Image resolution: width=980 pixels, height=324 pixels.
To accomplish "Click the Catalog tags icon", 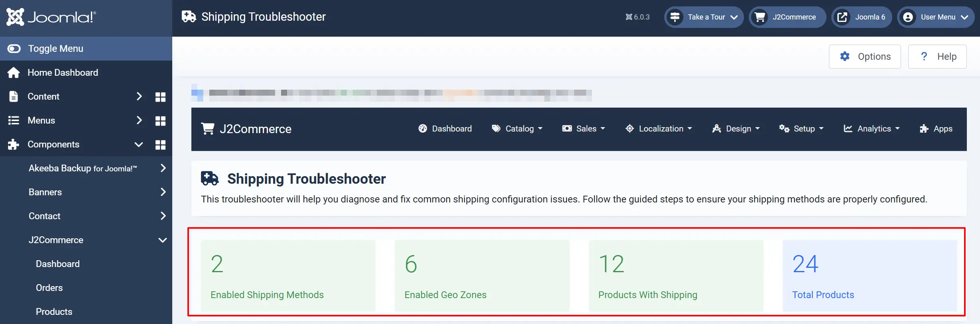I will click(496, 129).
